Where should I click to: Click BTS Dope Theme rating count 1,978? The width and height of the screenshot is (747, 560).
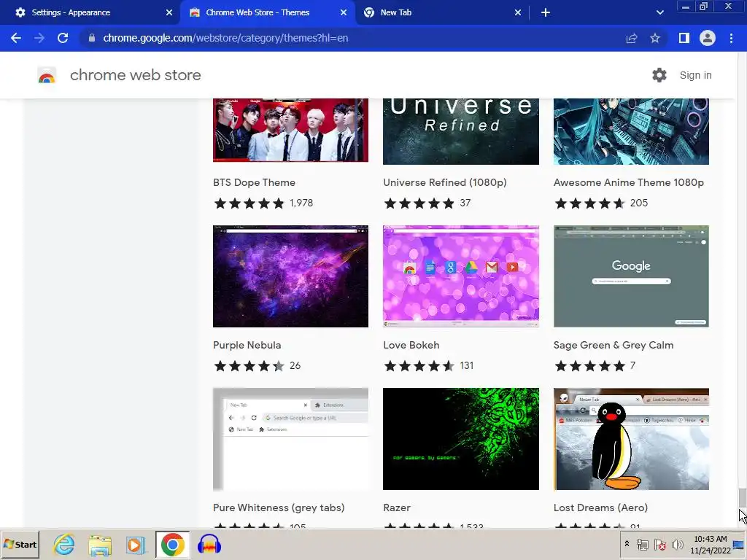(301, 203)
